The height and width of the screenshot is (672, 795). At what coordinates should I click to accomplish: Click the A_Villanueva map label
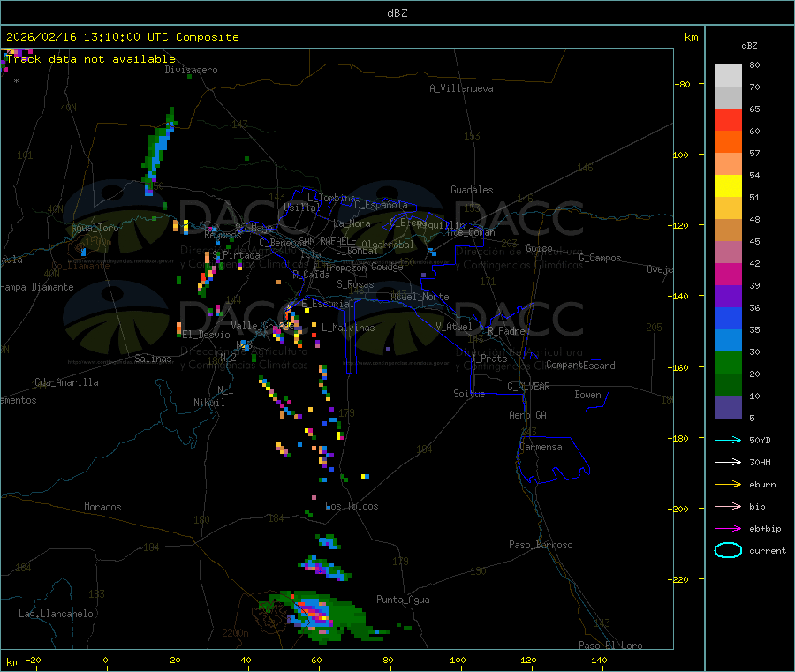coord(461,88)
